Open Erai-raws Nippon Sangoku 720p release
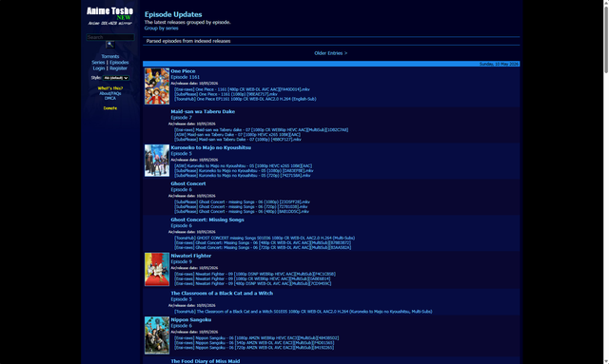Viewport: 609px width, 364px height. click(254, 348)
